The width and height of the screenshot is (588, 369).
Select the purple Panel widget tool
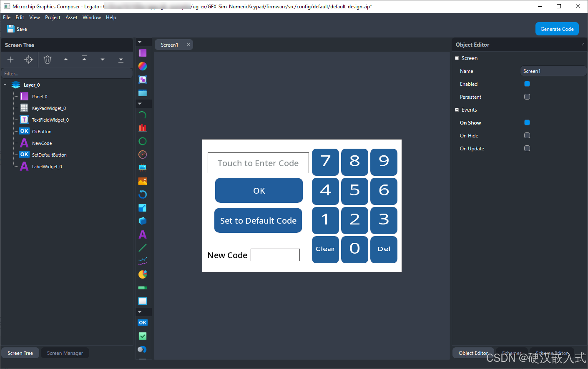coord(143,53)
